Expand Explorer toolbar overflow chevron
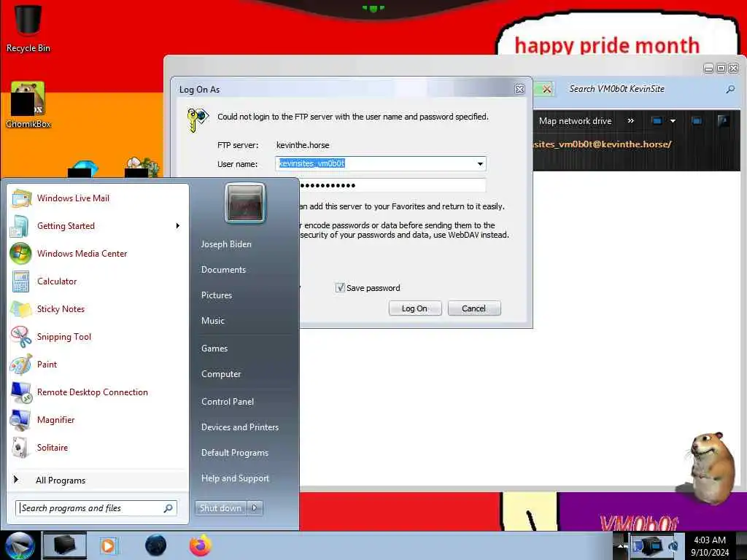The image size is (747, 560). 630,121
